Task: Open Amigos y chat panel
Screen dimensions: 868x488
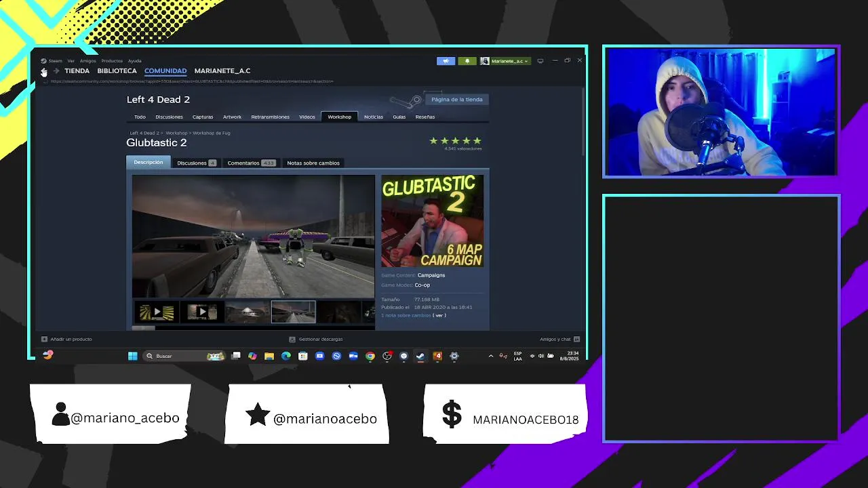Action: (x=559, y=339)
